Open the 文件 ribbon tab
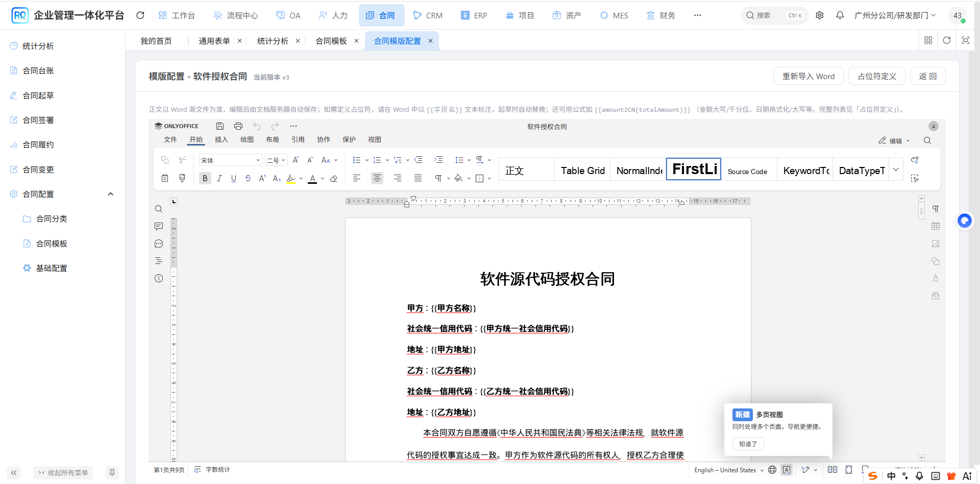This screenshot has height=484, width=980. tap(170, 139)
